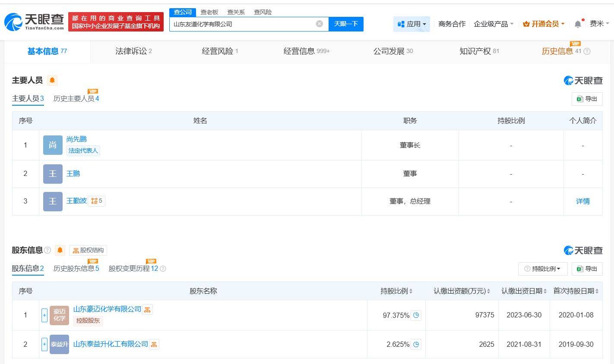The height and width of the screenshot is (364, 614).
Task: Open the 应用 dropdown menu
Action: (x=411, y=24)
